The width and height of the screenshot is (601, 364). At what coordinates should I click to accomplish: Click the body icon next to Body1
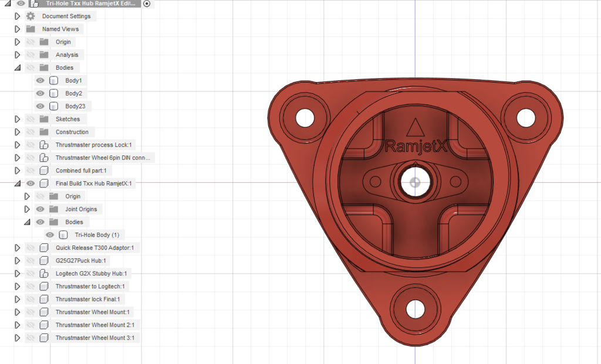point(53,80)
